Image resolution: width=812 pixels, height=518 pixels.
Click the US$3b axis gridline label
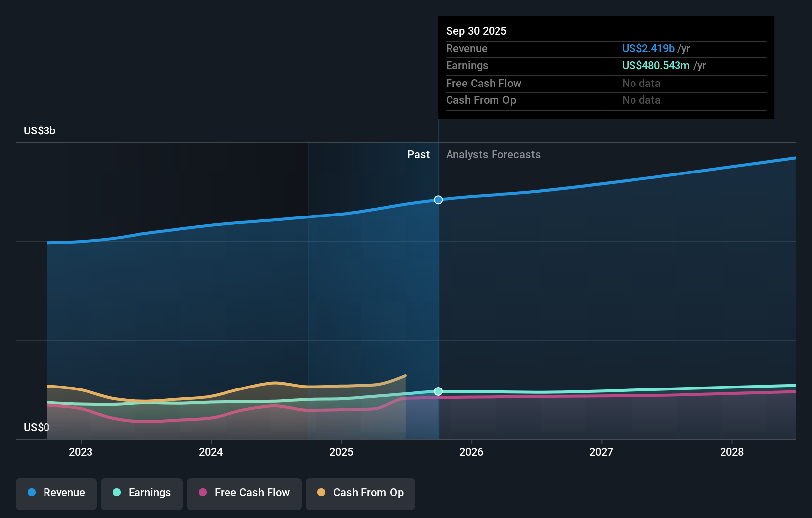tap(39, 130)
